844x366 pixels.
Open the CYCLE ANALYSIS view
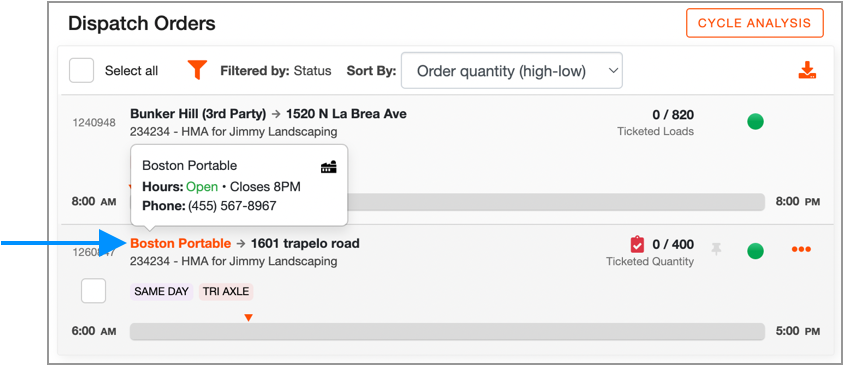click(x=755, y=23)
